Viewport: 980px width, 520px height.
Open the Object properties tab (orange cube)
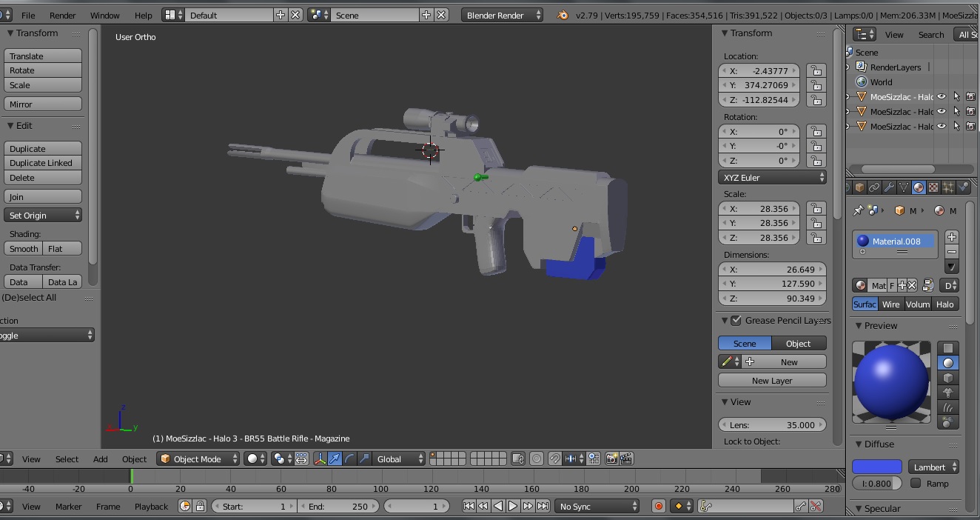pyautogui.click(x=859, y=188)
